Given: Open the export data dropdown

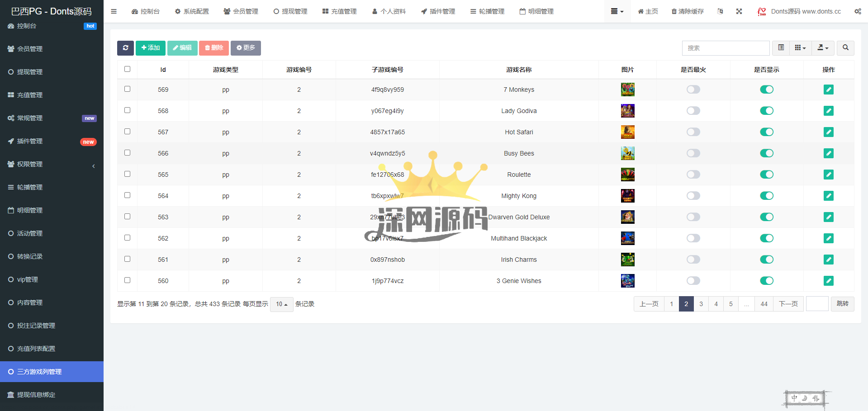Looking at the screenshot, I should click(x=823, y=48).
